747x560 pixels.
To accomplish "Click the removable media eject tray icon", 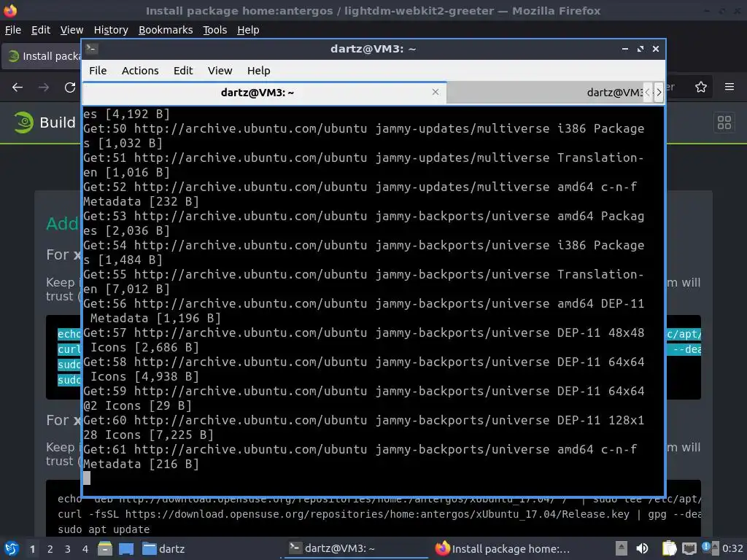I will [621, 548].
